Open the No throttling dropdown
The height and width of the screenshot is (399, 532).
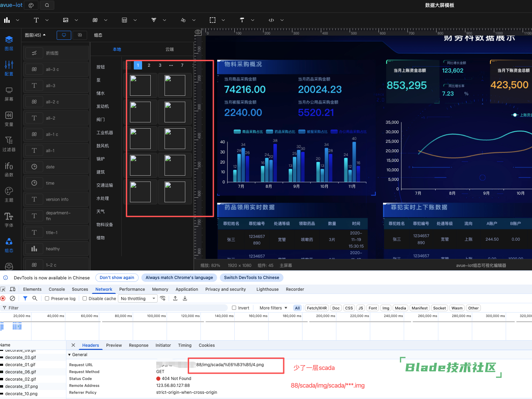tap(138, 298)
